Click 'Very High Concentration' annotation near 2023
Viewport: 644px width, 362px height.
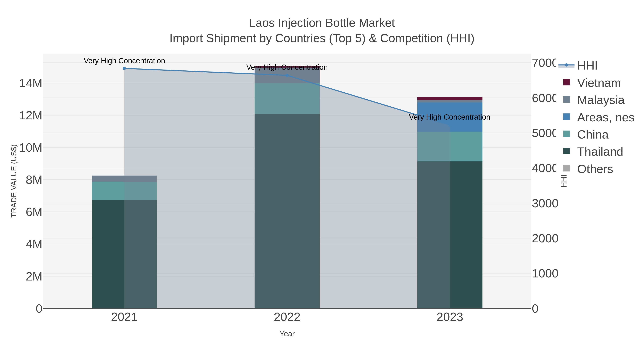point(450,117)
